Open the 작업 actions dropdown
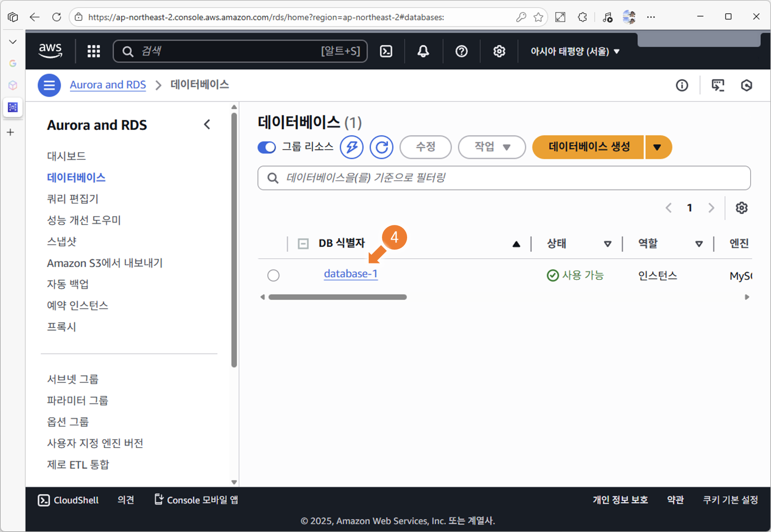The height and width of the screenshot is (532, 771). 492,147
